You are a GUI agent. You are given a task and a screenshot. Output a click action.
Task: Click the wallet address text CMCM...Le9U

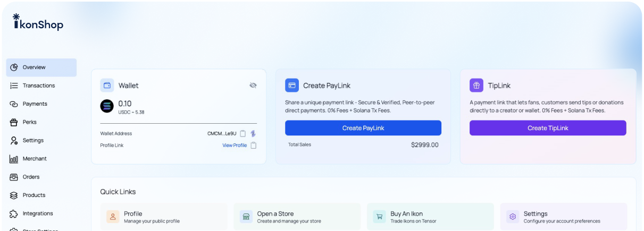pos(222,134)
